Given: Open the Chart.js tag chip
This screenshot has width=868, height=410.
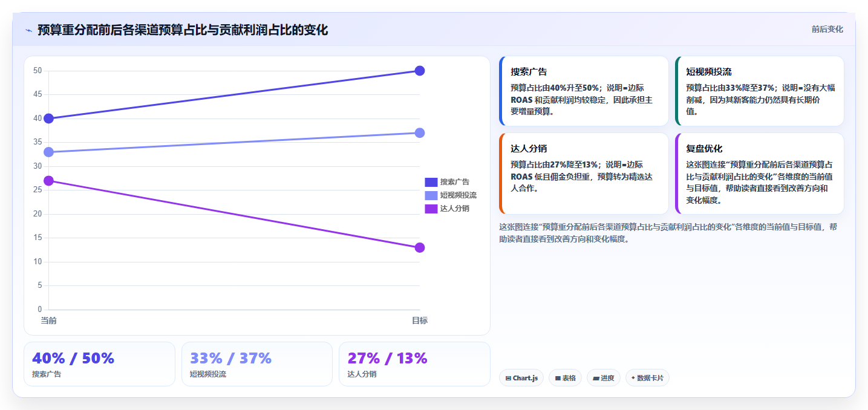Looking at the screenshot, I should [x=521, y=378].
